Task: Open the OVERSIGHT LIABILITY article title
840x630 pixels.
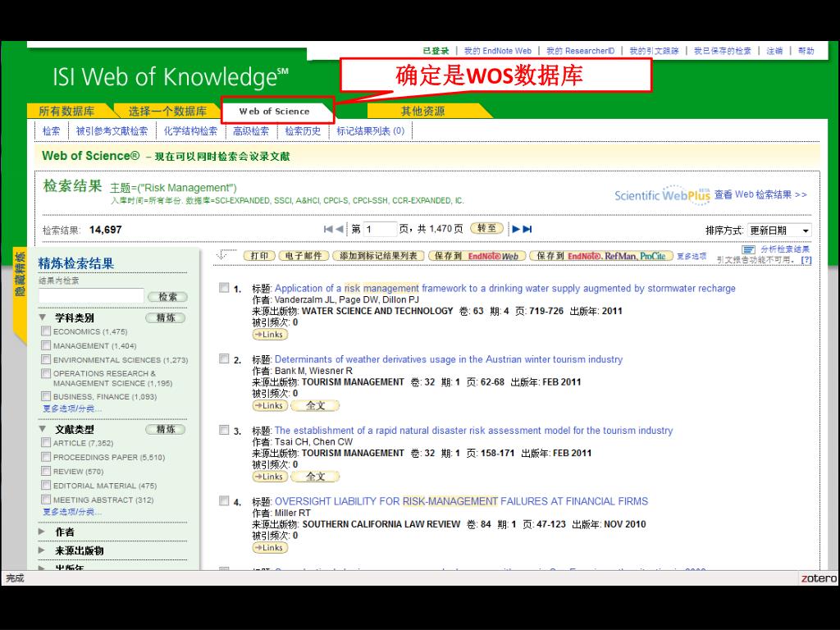Action: coord(461,501)
